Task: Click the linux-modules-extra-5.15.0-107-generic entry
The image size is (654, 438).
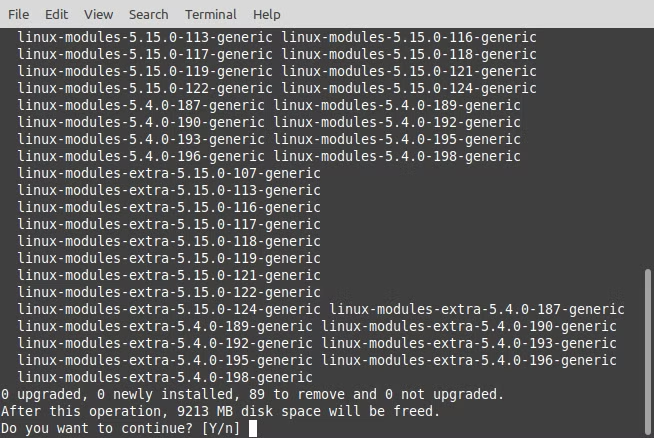Action: (169, 173)
